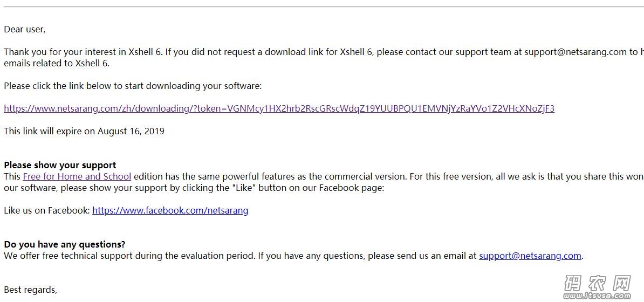The height and width of the screenshot is (302, 644).
Task: Select the "Please show your support" heading
Action: coord(60,165)
